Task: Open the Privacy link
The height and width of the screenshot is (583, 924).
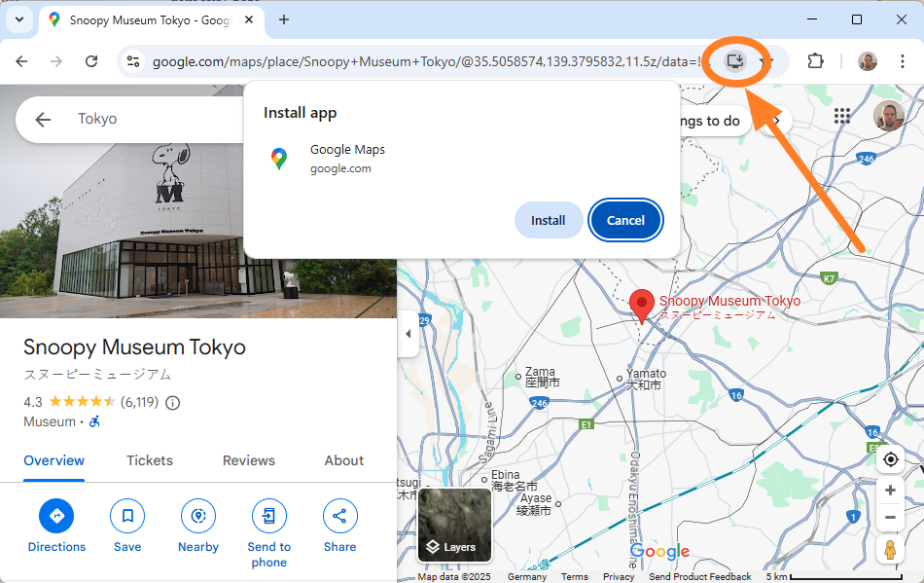Action: (x=619, y=576)
